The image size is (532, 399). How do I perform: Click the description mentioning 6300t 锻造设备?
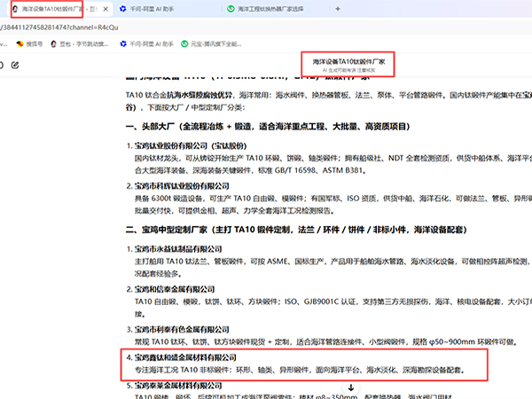333,205
